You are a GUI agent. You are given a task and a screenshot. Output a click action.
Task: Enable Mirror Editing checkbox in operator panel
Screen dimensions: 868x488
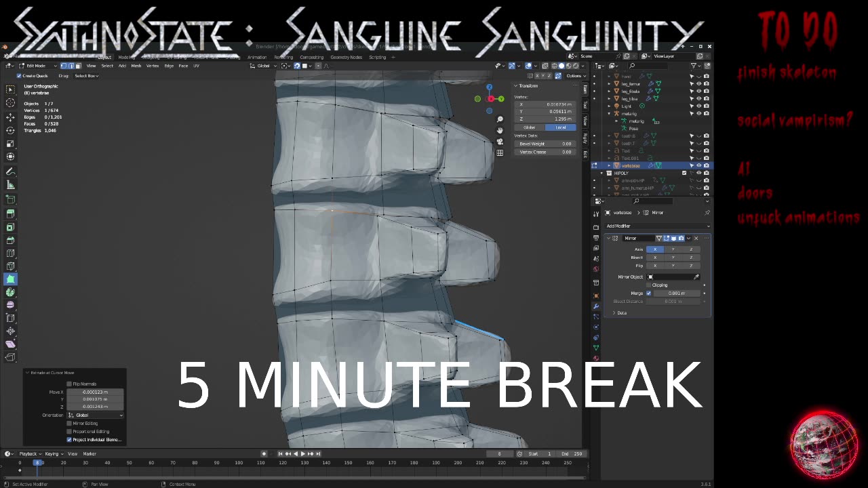(x=69, y=423)
